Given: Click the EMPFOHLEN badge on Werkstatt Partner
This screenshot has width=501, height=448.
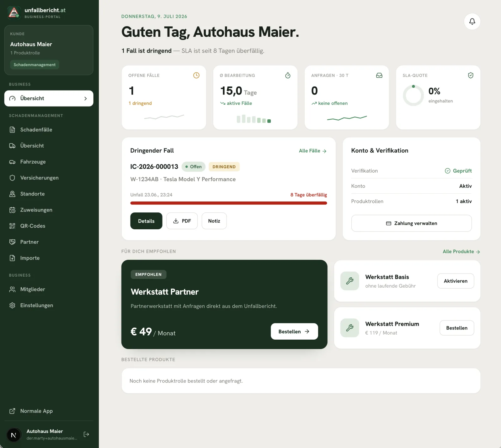Looking at the screenshot, I should tap(148, 274).
